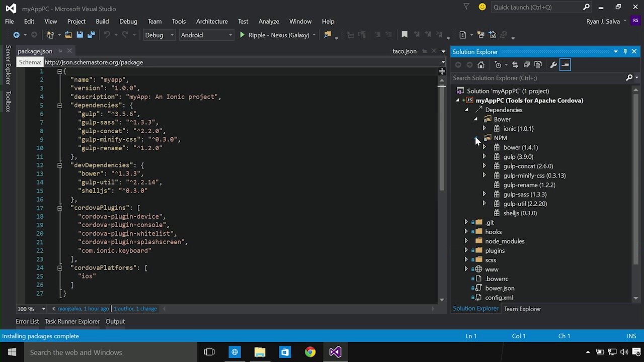Switch to the Team Explorer tab
The image size is (644, 362).
[x=522, y=309]
